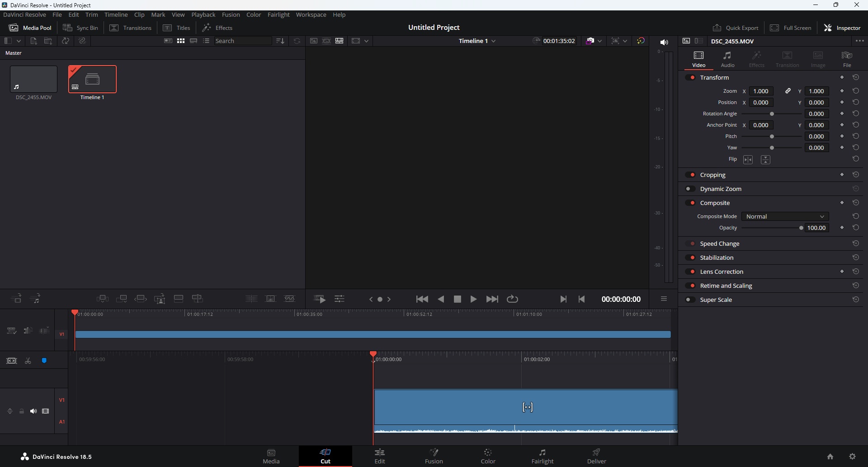Select the Audio tab in Inspector
The image size is (868, 467).
[x=728, y=59]
